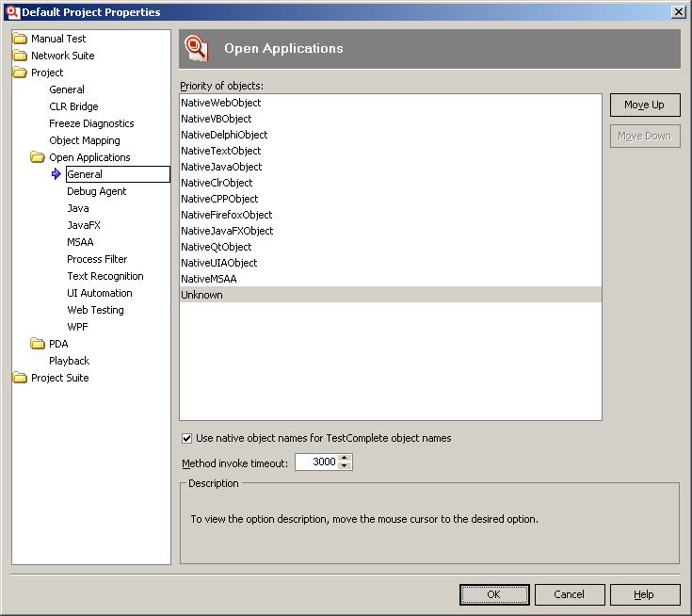Decrease Method invoke timeout with down arrow
Viewport: 692px width, 616px height.
(345, 466)
